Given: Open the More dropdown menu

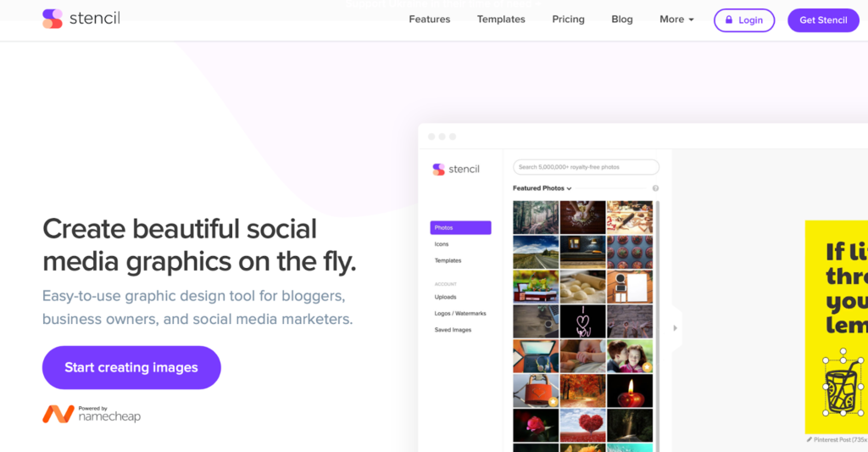Looking at the screenshot, I should [676, 20].
